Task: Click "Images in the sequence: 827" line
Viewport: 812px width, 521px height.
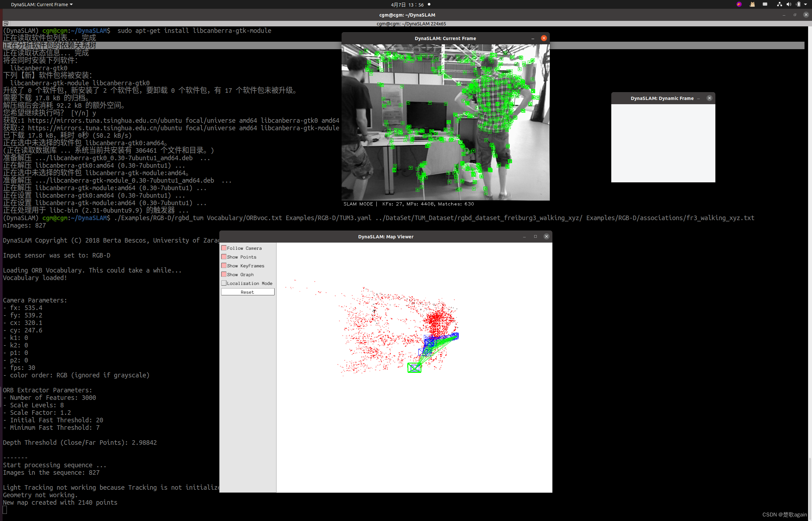Action: 51,473
